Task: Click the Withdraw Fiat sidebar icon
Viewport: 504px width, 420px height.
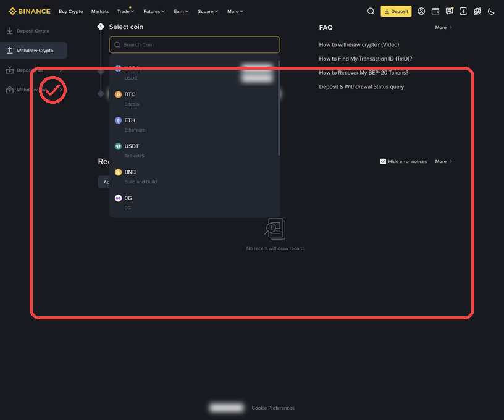Action: coord(10,90)
